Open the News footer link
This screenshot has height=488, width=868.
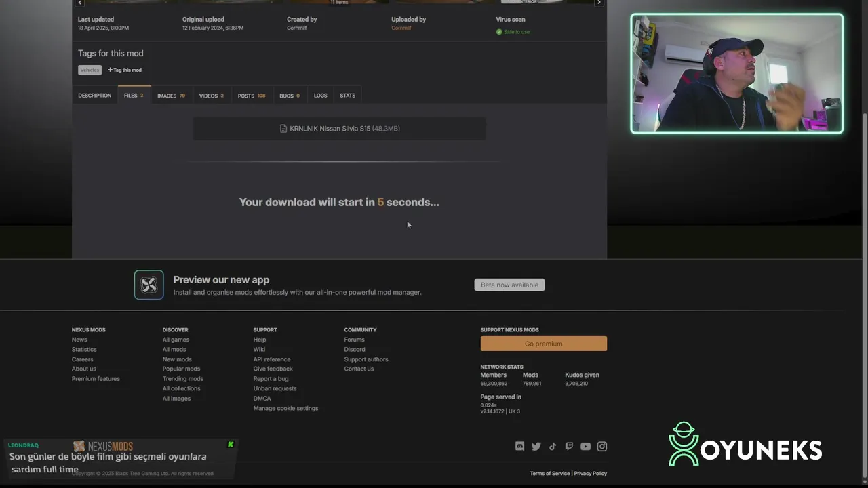point(79,340)
